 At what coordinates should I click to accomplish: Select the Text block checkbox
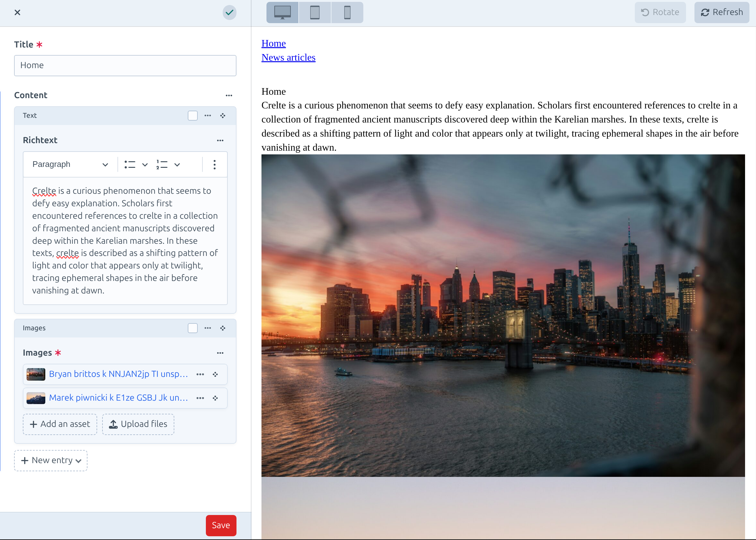193,116
